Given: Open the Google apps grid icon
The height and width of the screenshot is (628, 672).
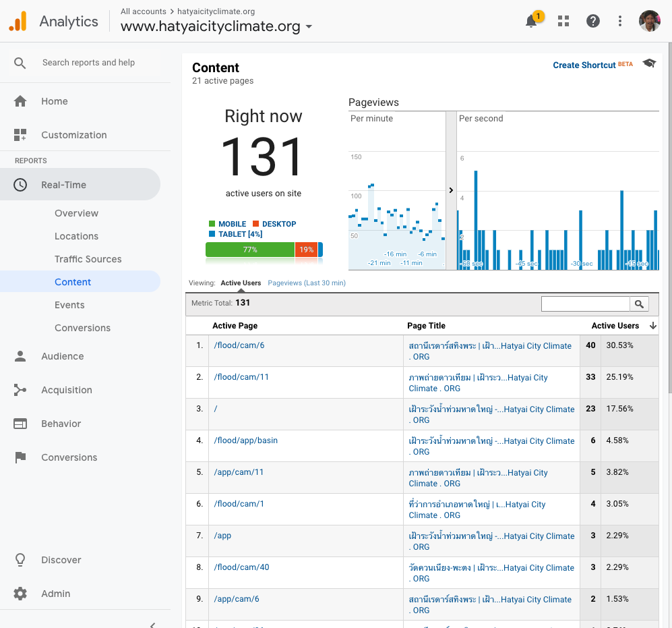Looking at the screenshot, I should point(563,21).
